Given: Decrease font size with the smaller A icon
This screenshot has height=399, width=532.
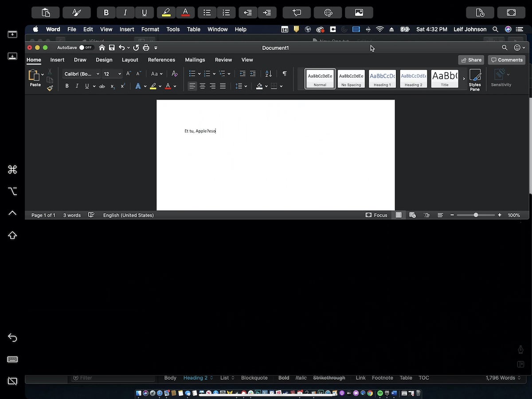Looking at the screenshot, I should [x=139, y=74].
